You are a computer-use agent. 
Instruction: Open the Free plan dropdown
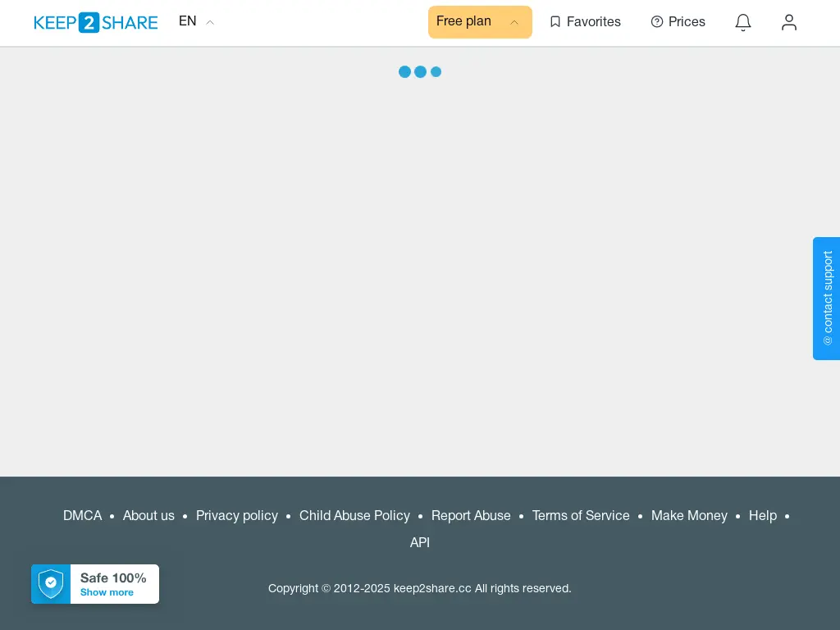click(480, 22)
